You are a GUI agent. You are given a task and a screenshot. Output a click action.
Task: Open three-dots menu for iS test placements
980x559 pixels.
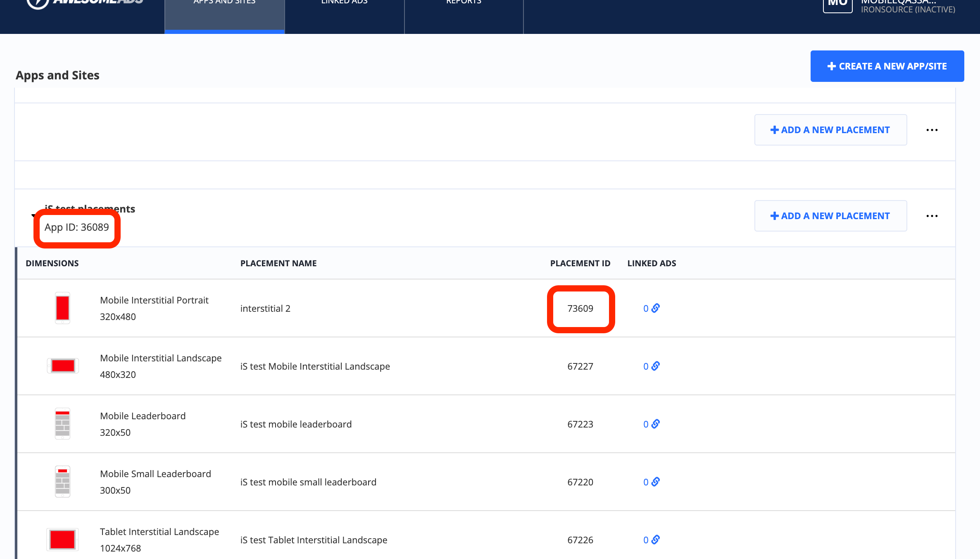tap(932, 216)
